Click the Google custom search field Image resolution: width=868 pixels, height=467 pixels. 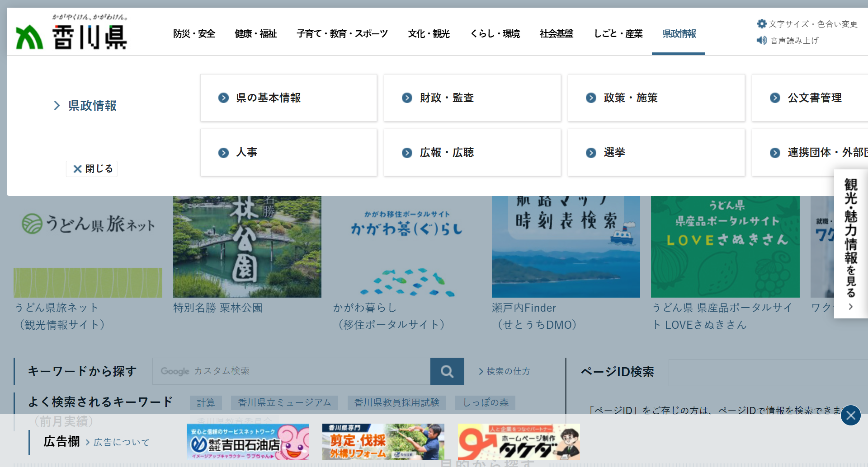[291, 371]
